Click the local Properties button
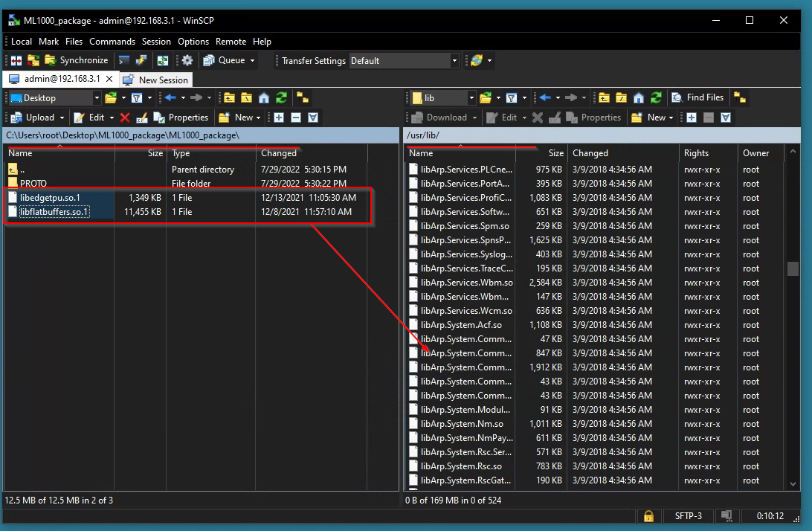Screen dimensions: 812x531 tap(181, 118)
